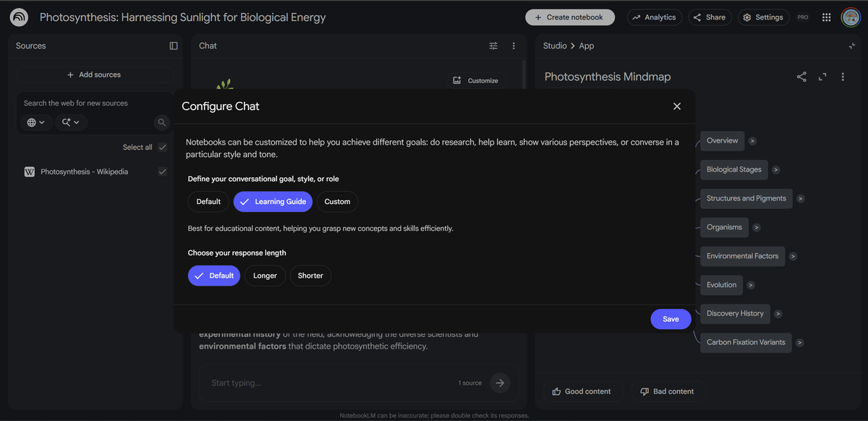Submit chat message arrow button
Image resolution: width=868 pixels, height=421 pixels.
(x=500, y=383)
